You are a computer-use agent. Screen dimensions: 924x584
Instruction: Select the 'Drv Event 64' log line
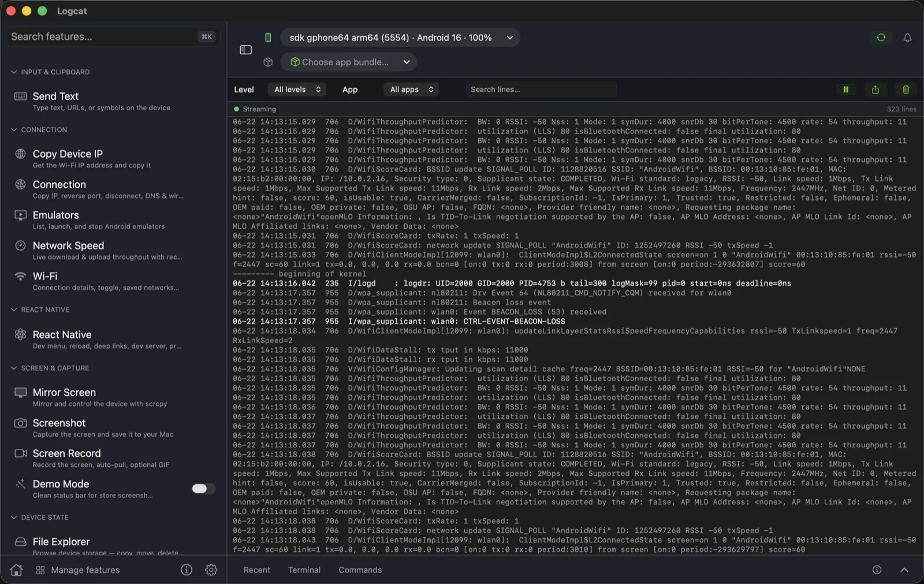point(482,293)
